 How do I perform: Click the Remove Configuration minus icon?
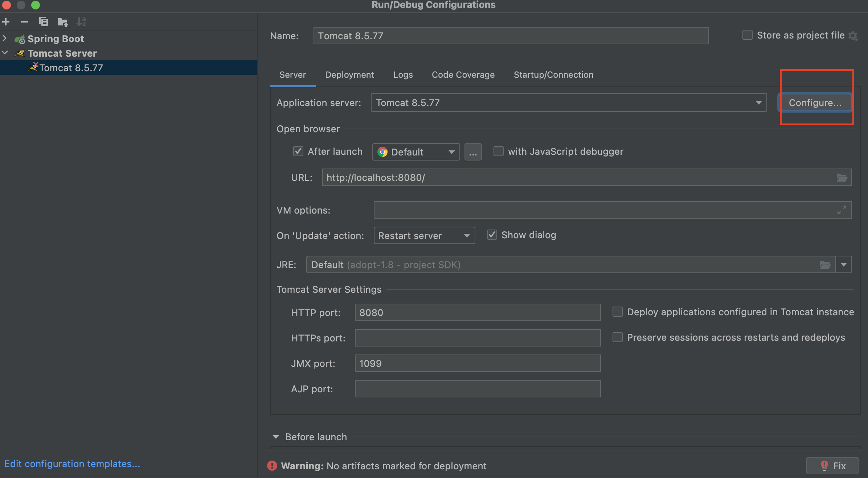point(24,22)
